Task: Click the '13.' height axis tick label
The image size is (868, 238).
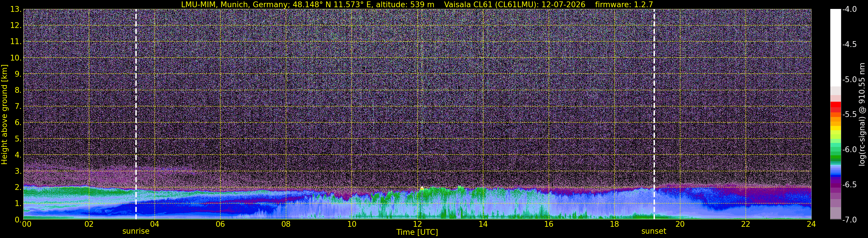Action: [16, 9]
